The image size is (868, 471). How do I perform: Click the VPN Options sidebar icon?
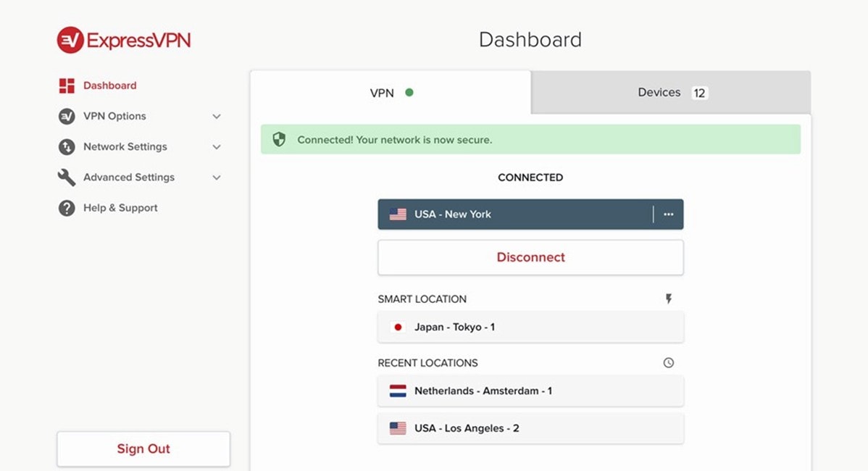67,116
